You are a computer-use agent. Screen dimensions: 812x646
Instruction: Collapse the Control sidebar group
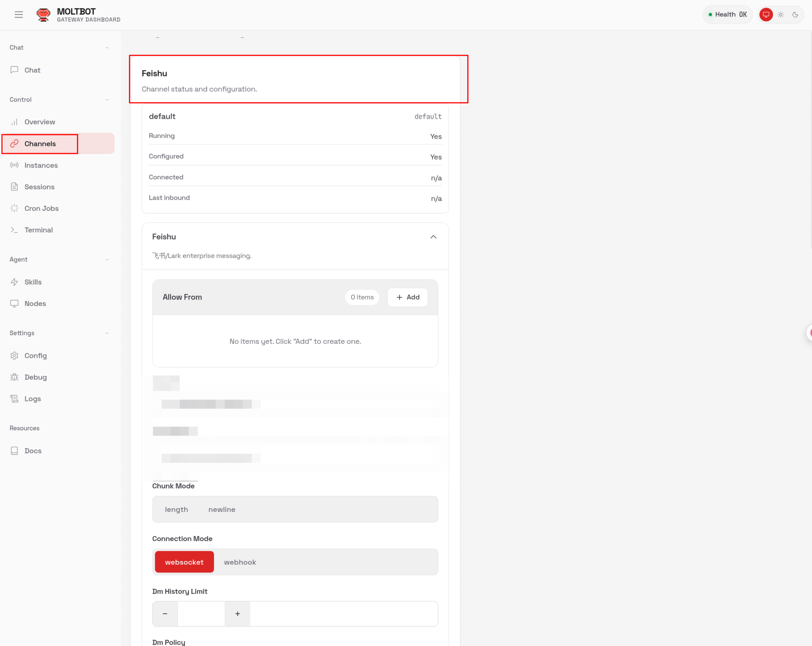pyautogui.click(x=107, y=99)
